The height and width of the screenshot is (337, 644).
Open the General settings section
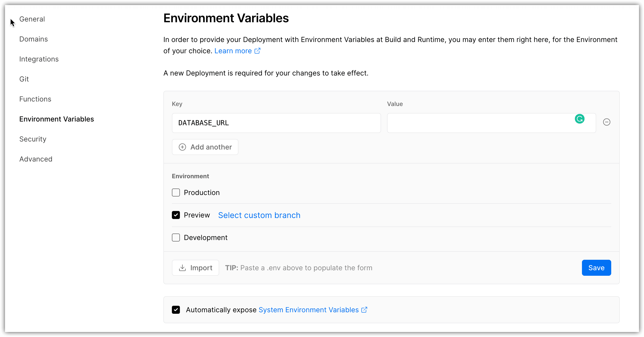pos(32,19)
